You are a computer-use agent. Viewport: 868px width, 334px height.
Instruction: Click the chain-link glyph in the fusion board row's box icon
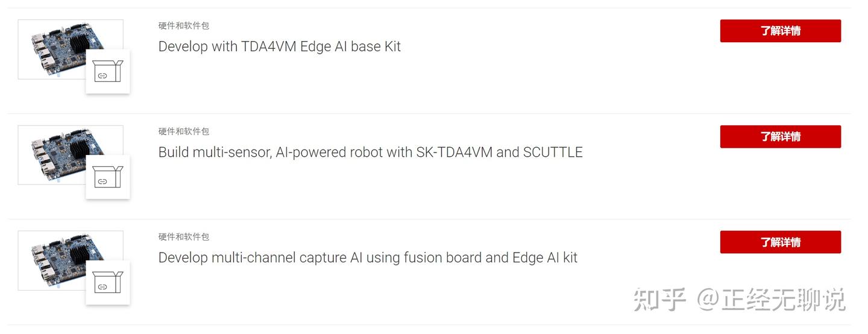tap(102, 287)
